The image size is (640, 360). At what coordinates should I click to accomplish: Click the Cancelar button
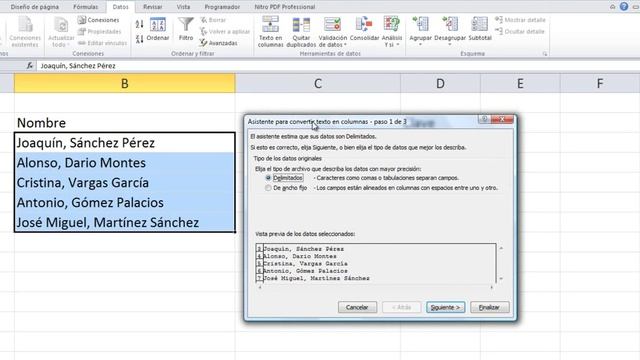click(357, 307)
